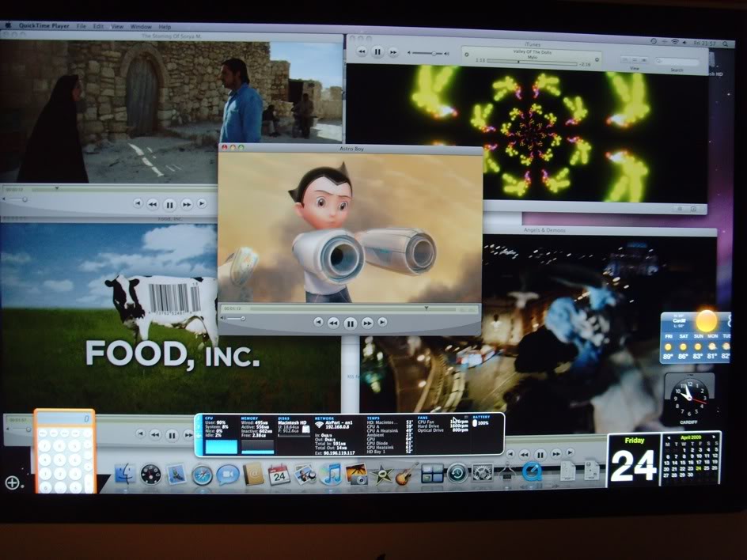This screenshot has height=560, width=747.
Task: Click the orange calculator widget display
Action: click(64, 419)
